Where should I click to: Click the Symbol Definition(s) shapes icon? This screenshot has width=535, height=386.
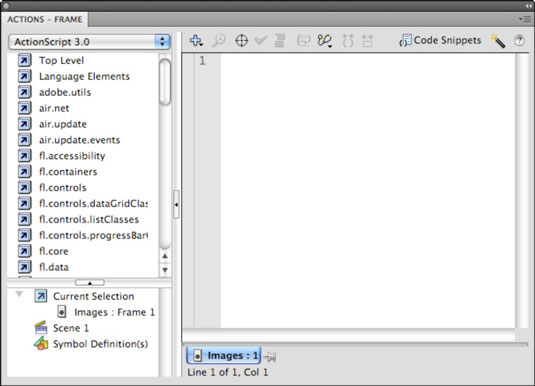(41, 343)
